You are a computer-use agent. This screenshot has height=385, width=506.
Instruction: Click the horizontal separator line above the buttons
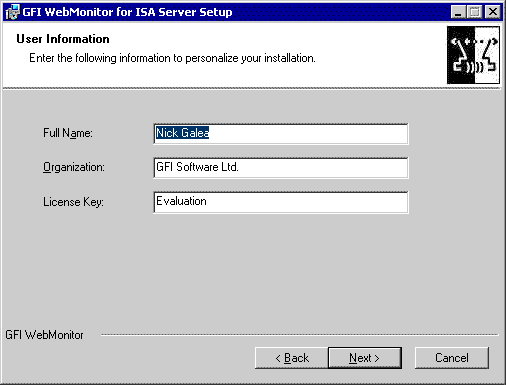click(300, 335)
